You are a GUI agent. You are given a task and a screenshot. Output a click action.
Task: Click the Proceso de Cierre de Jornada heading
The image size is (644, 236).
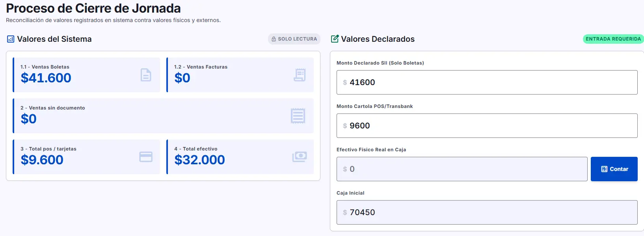pos(93,8)
